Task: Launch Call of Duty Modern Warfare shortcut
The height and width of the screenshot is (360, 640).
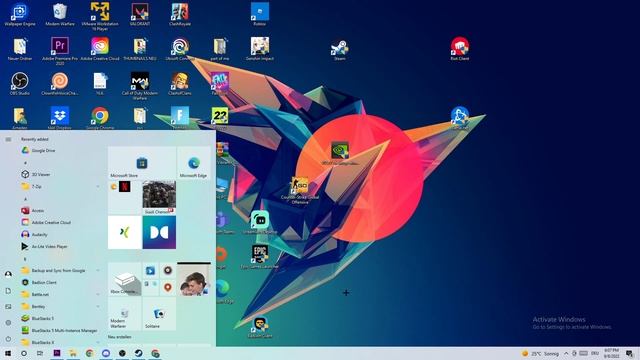Action: [140, 86]
